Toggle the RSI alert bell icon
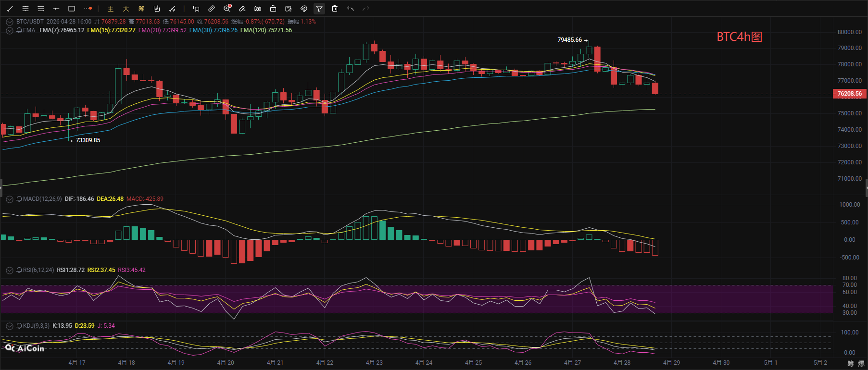This screenshot has height=370, width=868. point(19,270)
